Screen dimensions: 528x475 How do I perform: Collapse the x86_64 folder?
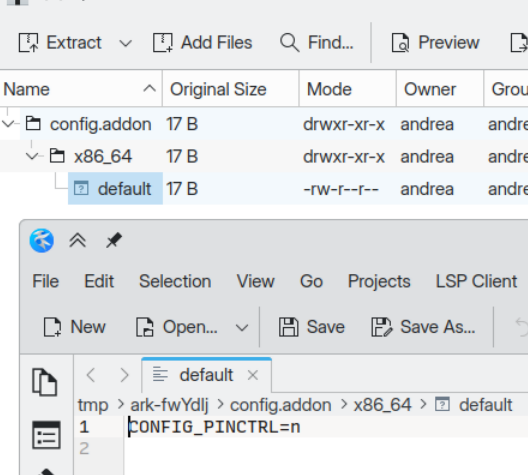[32, 156]
